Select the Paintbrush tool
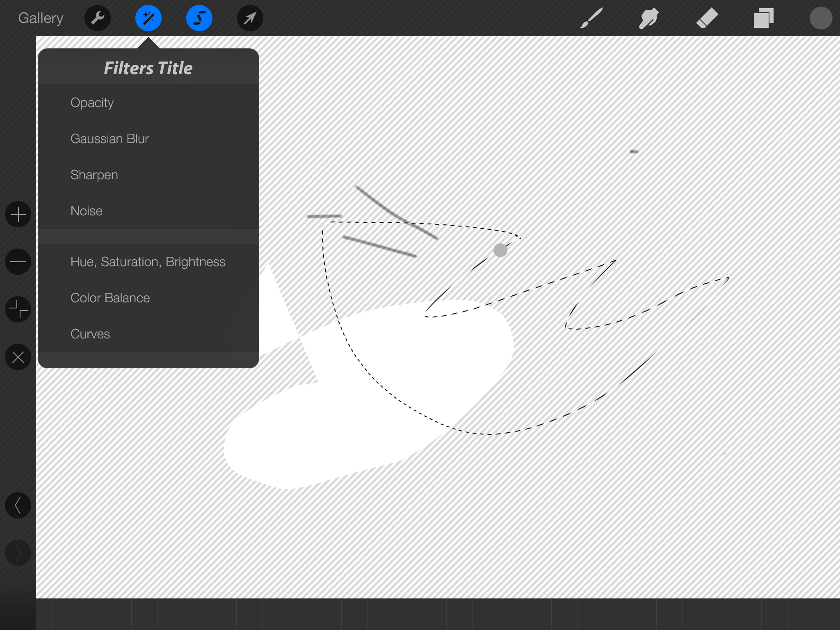 click(591, 18)
